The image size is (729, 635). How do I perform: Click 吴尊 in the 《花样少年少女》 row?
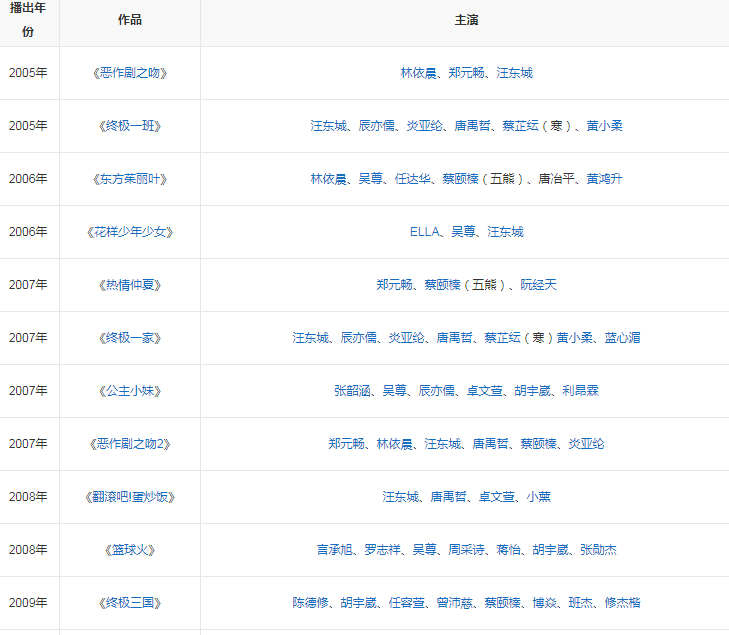pyautogui.click(x=464, y=232)
